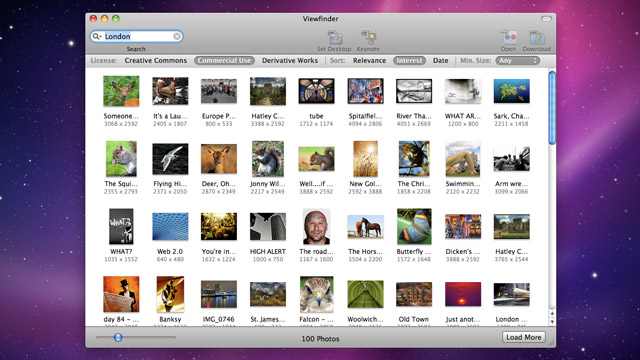
Task: Select The road... portrait thumbnail
Action: click(x=316, y=227)
